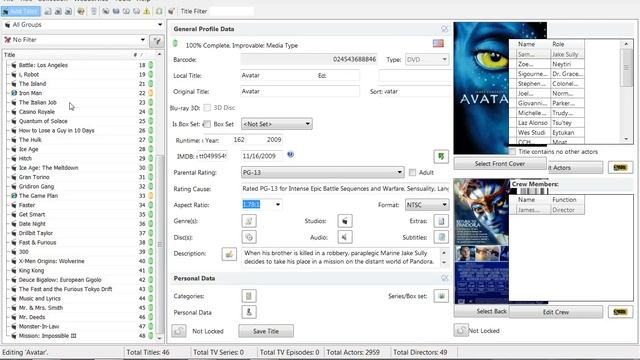
Task: Click the Select Front Cover button
Action: (x=500, y=164)
